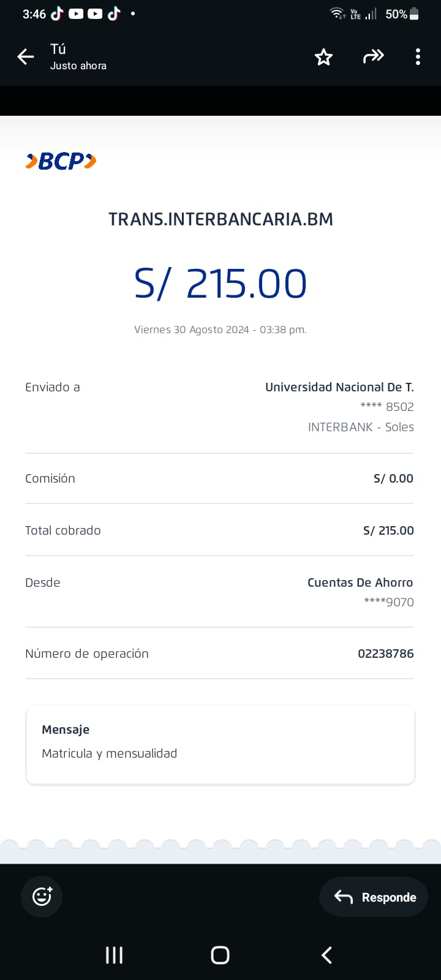Open the three-dot more options menu

(x=418, y=57)
